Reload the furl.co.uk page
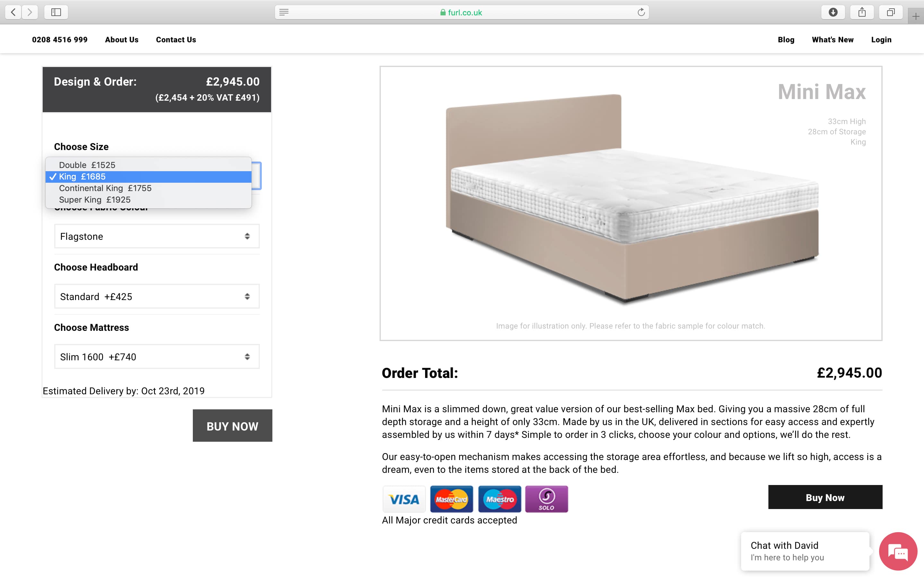This screenshot has width=924, height=577. pyautogui.click(x=641, y=12)
